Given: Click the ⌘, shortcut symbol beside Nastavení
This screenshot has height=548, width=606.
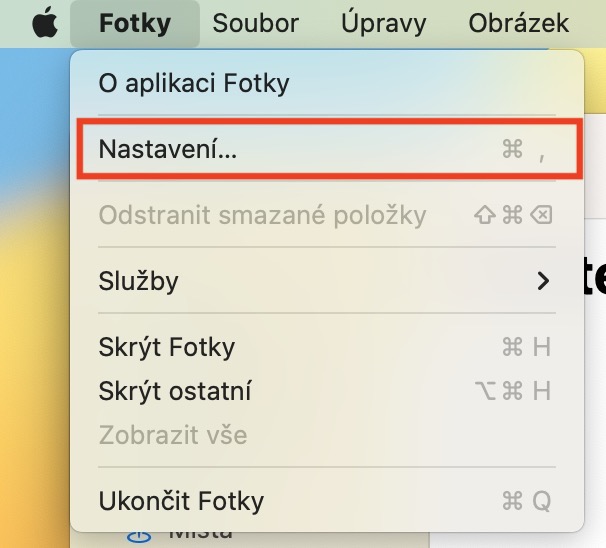Looking at the screenshot, I should 524,150.
